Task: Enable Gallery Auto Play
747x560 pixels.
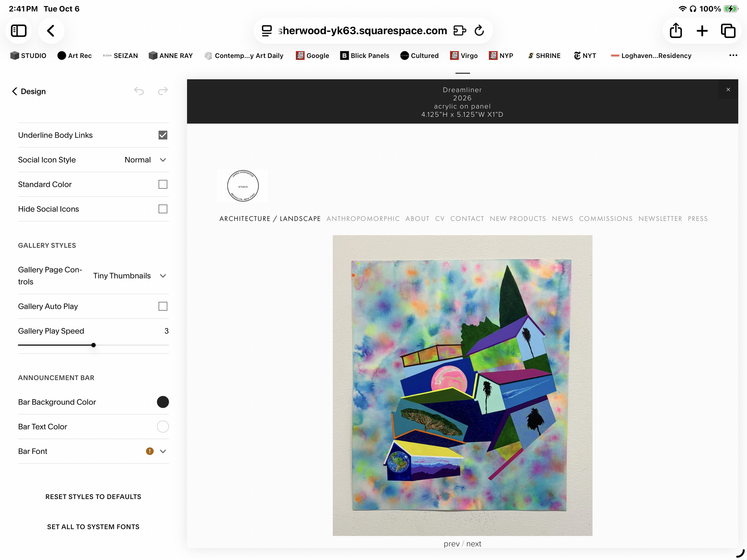Action: coord(163,306)
